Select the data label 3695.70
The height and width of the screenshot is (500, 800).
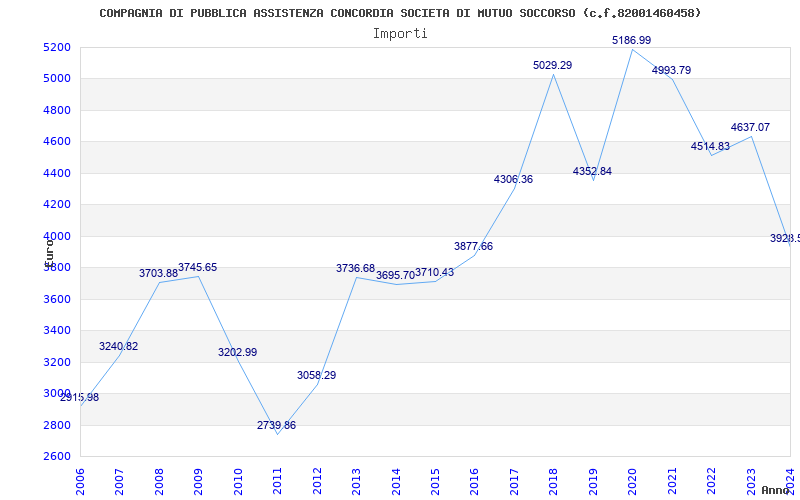click(395, 276)
